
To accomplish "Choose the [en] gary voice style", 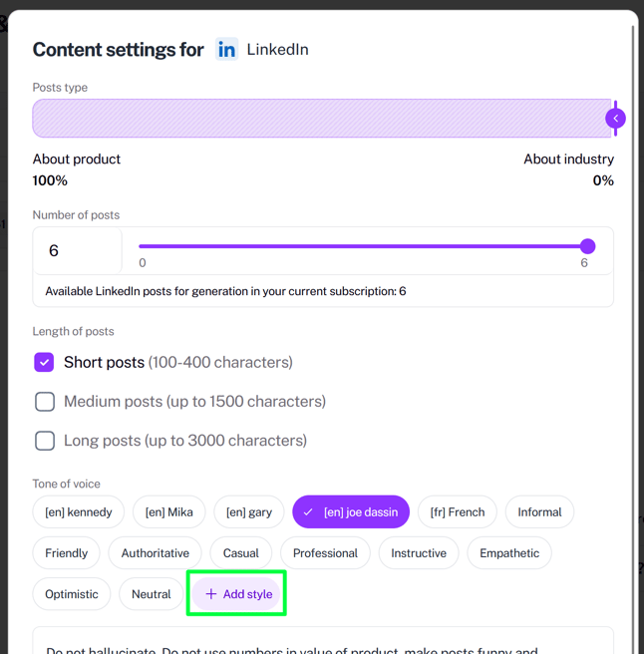I will point(249,511).
